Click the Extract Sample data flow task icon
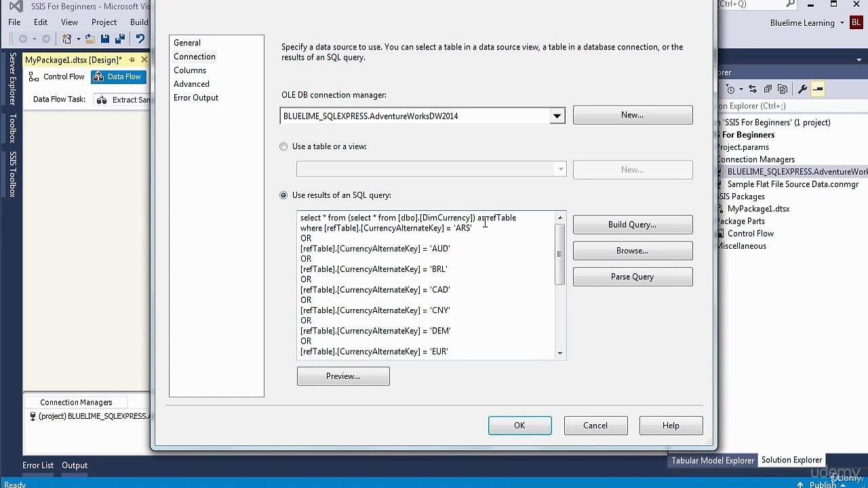868x488 pixels. click(x=102, y=100)
